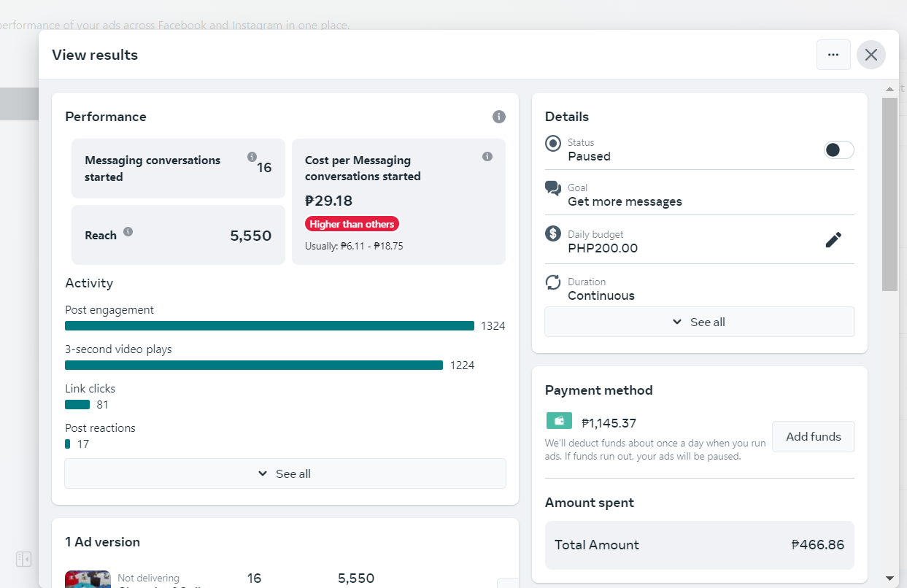The image size is (907, 588).
Task: Click the sidebar collapse panel icon
Action: coord(23,560)
